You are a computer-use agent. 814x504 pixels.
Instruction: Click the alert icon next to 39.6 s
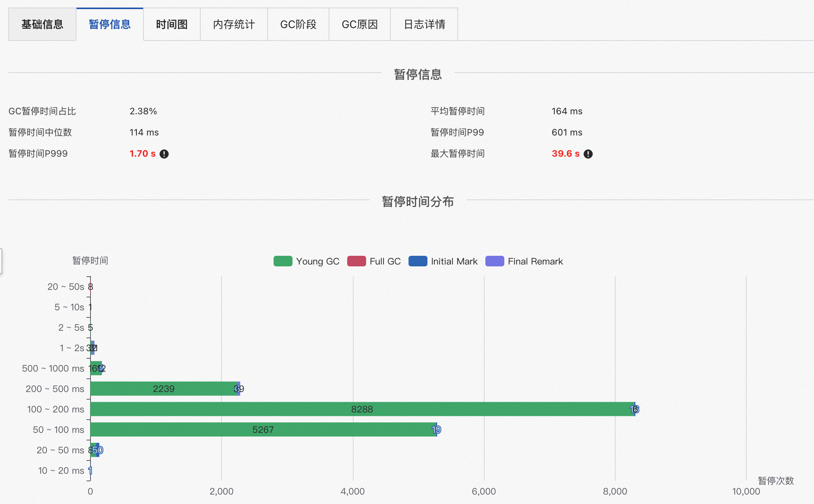588,154
